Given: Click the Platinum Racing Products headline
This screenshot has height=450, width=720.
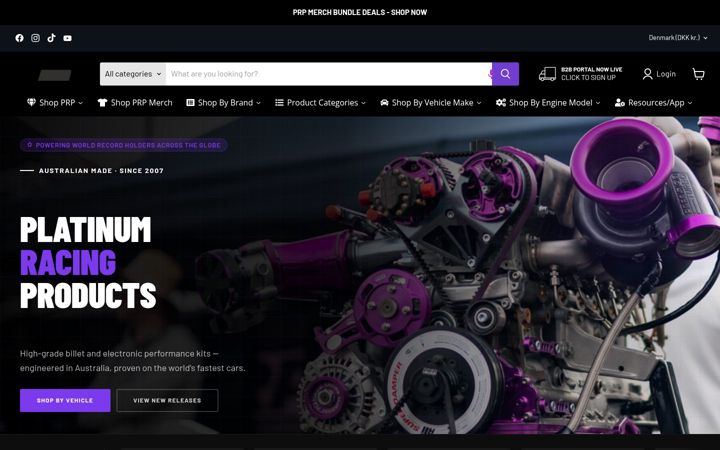Looking at the screenshot, I should pyautogui.click(x=88, y=262).
